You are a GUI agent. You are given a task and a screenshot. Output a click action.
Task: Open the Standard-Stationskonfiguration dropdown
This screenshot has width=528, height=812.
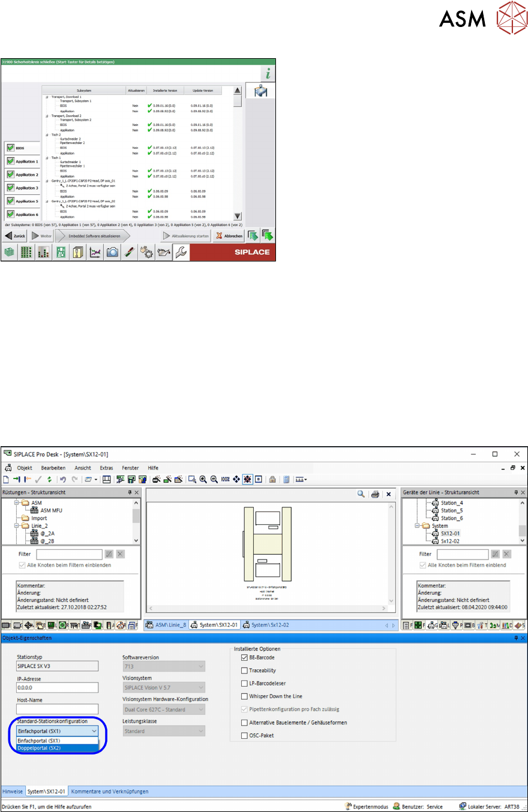click(x=57, y=731)
